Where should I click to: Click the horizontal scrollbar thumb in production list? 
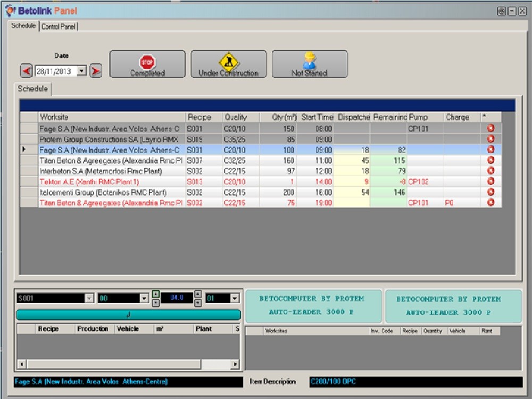114,364
